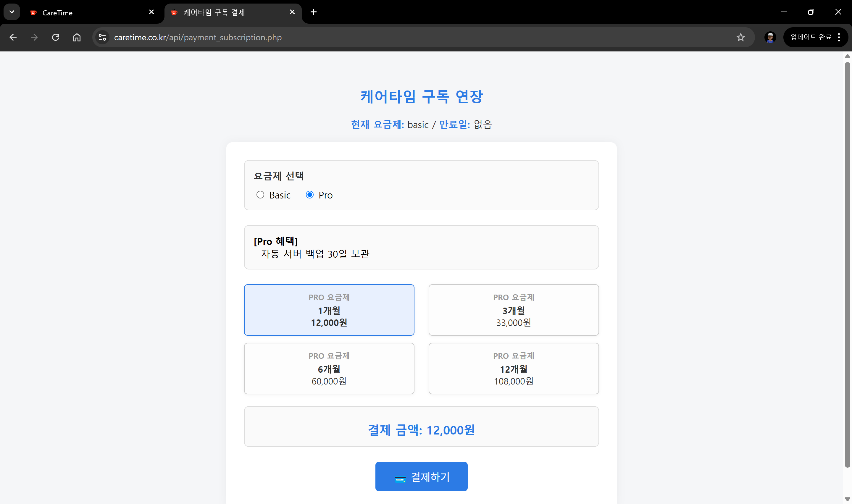The image size is (852, 504).
Task: Select the Basic plan radio button
Action: [x=260, y=195]
